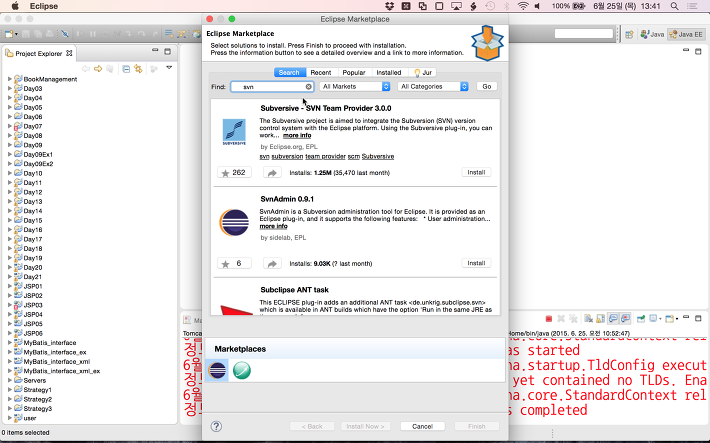The image size is (710, 443).
Task: Install Subversive SVN Team Provider
Action: [x=476, y=173]
